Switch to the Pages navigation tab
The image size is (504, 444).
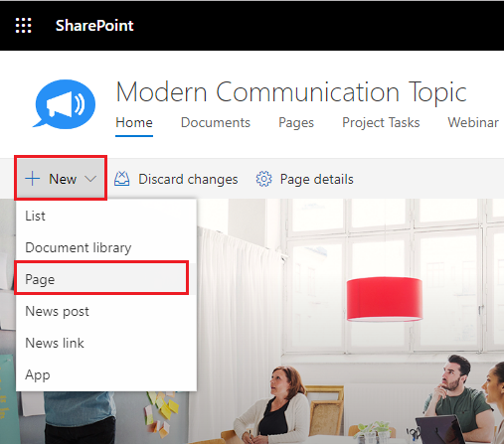point(296,123)
